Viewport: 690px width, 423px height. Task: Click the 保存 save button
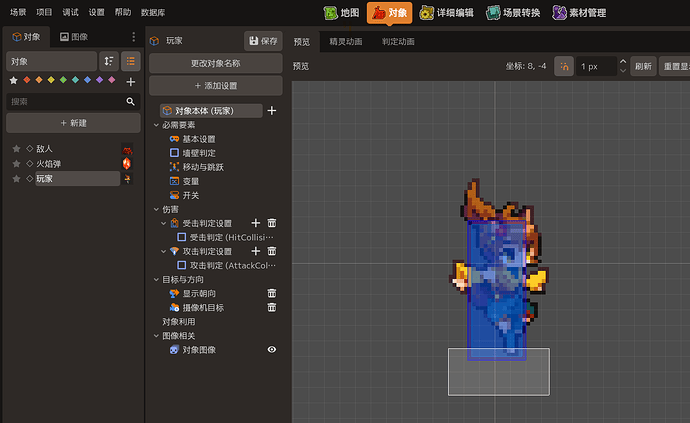point(263,41)
